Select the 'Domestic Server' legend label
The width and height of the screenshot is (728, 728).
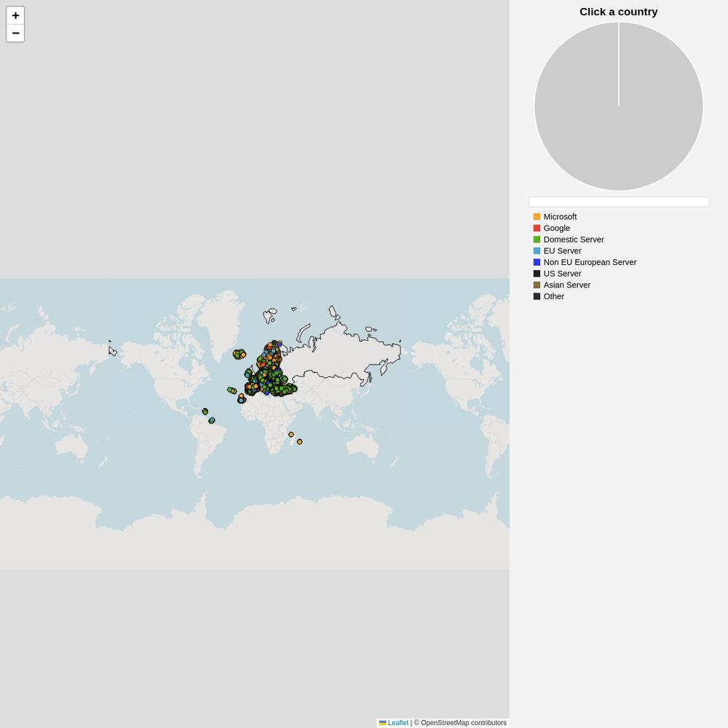(574, 240)
